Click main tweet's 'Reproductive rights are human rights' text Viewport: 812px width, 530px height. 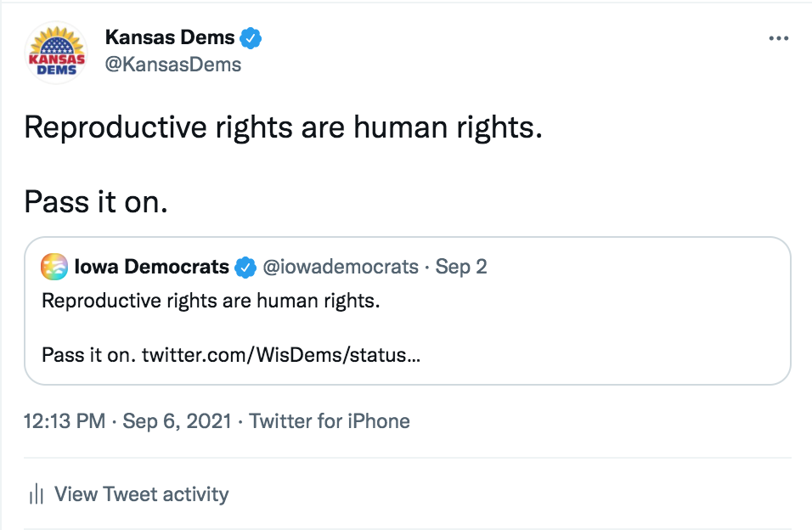(282, 127)
